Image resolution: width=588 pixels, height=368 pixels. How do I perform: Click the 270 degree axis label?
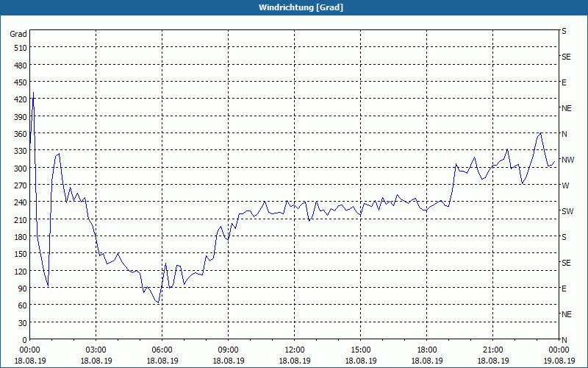[21, 185]
